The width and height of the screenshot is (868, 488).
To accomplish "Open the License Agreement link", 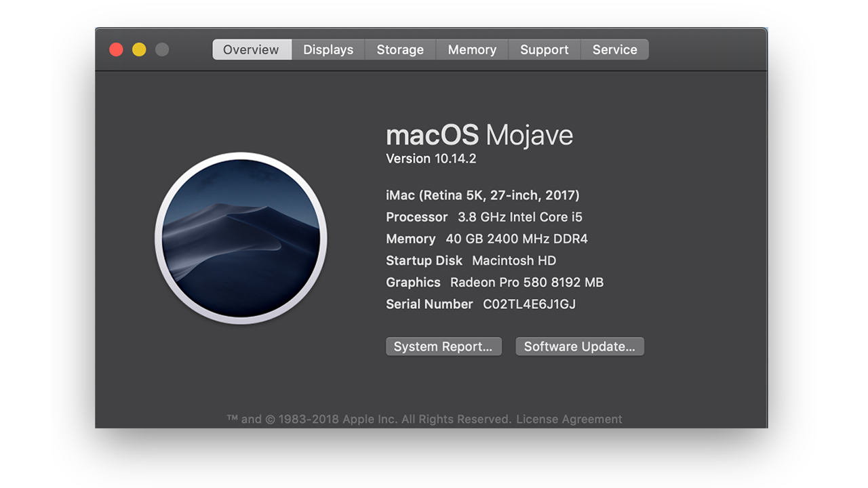I will 569,419.
